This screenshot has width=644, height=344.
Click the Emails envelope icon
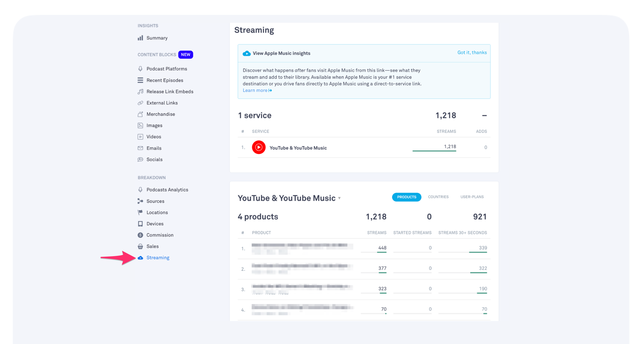pyautogui.click(x=140, y=148)
